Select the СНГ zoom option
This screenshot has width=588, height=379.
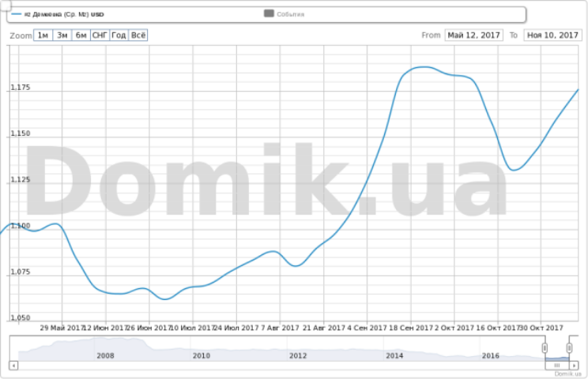(100, 36)
